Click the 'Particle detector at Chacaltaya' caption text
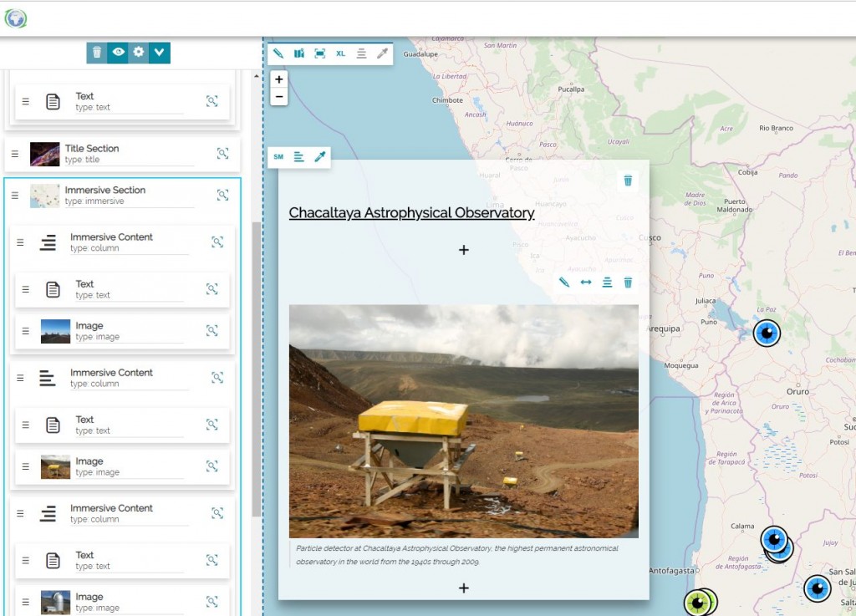Viewport: 856px width, 616px height. click(457, 555)
